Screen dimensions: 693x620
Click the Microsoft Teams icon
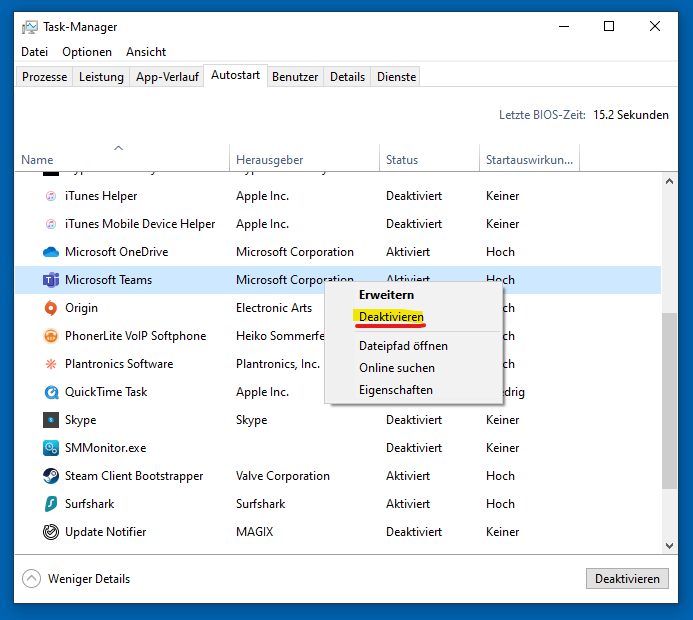(x=51, y=280)
